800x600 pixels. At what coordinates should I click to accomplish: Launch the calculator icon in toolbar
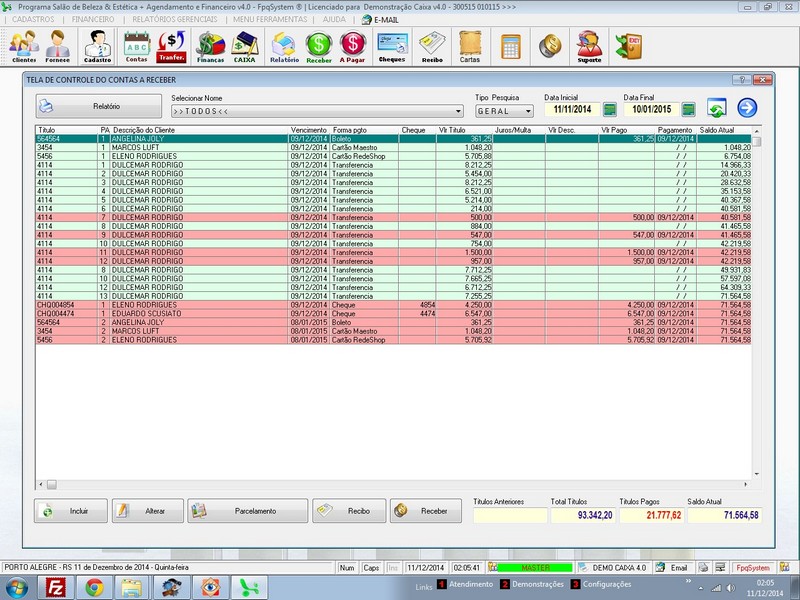tap(511, 46)
